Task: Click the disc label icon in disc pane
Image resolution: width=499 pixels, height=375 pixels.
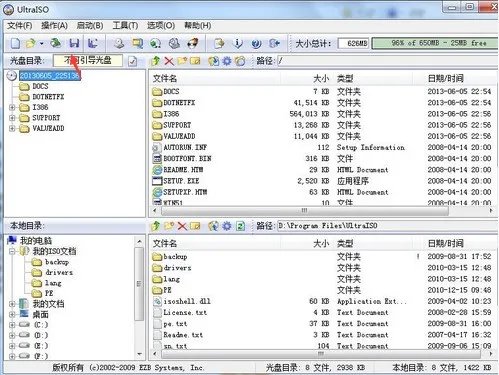Action: point(240,61)
